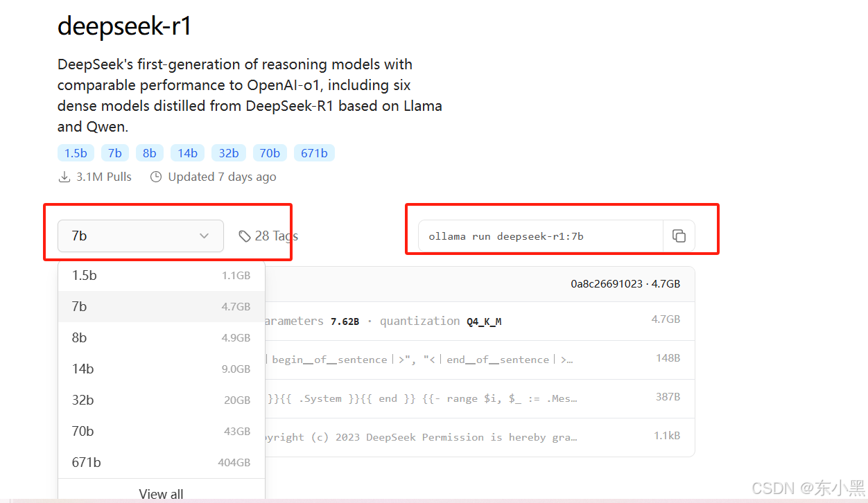Click the 1.5b blue tag badge

point(76,153)
